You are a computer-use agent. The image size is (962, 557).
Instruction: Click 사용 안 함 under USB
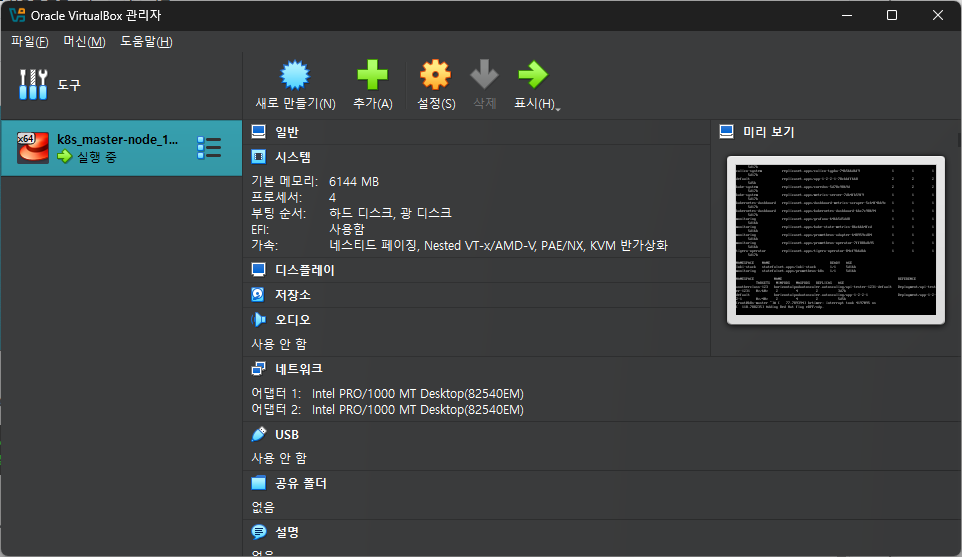(x=279, y=458)
